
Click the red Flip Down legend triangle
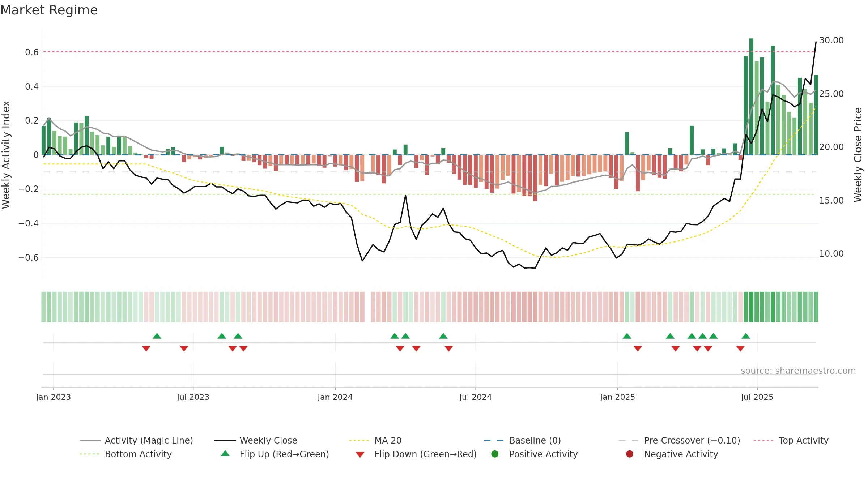(x=360, y=455)
